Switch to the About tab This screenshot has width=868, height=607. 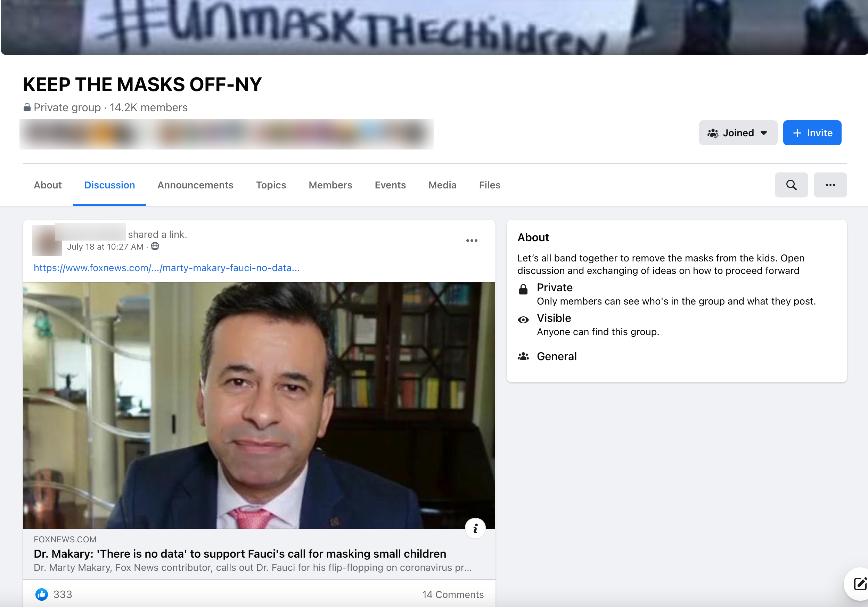[x=48, y=185]
